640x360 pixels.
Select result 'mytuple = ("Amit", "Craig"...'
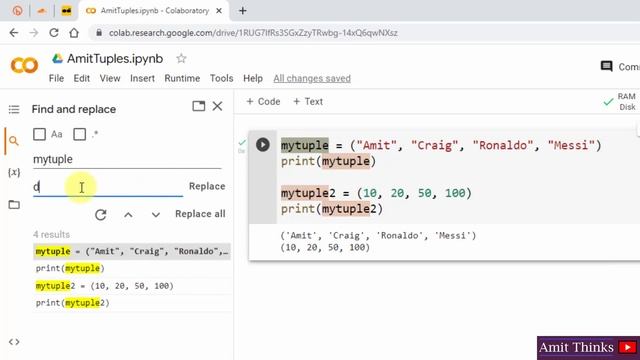pyautogui.click(x=132, y=251)
